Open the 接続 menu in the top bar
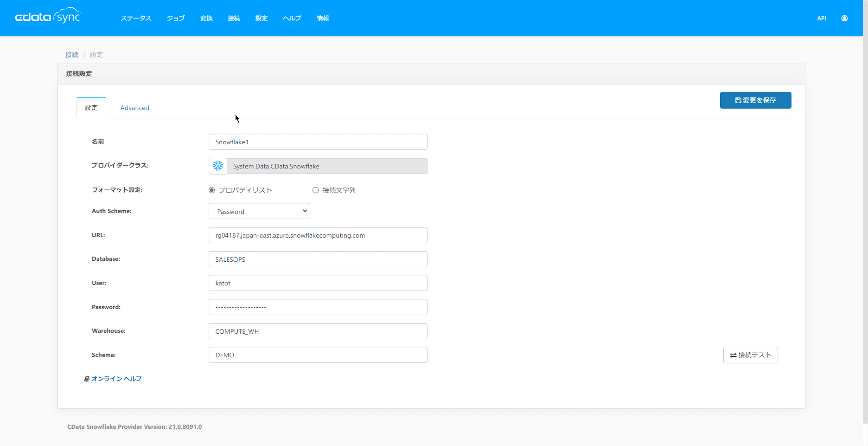Screen dimensions: 868x446 234,18
